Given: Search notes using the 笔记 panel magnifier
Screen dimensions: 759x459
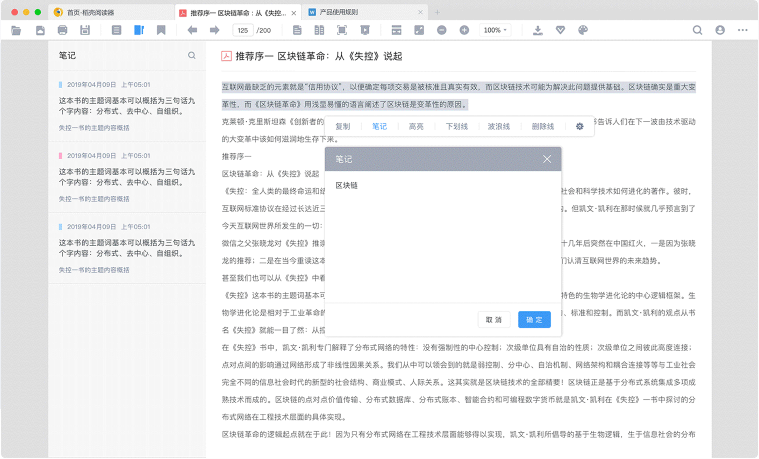Looking at the screenshot, I should point(192,56).
